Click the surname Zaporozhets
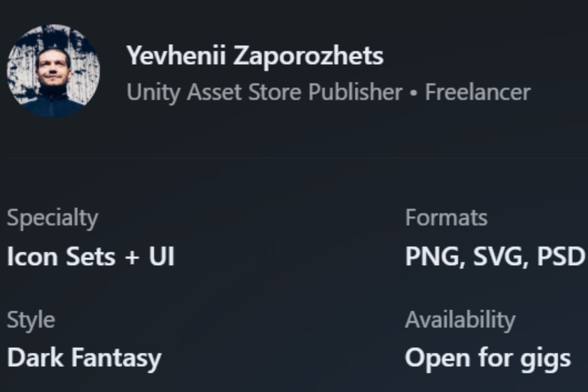 pos(308,55)
